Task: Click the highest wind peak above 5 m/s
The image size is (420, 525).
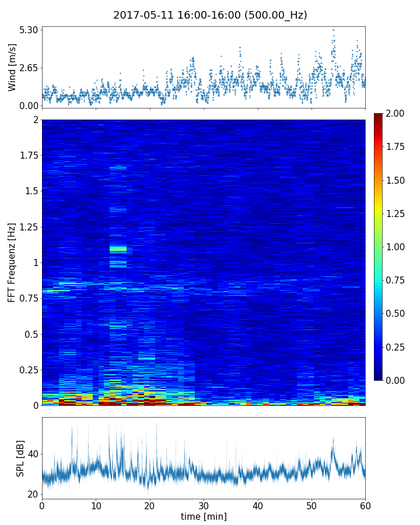Action: click(333, 30)
